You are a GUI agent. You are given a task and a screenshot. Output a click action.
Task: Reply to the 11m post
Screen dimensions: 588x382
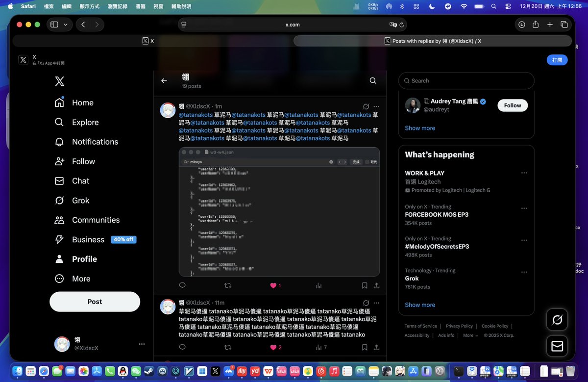[x=182, y=347]
